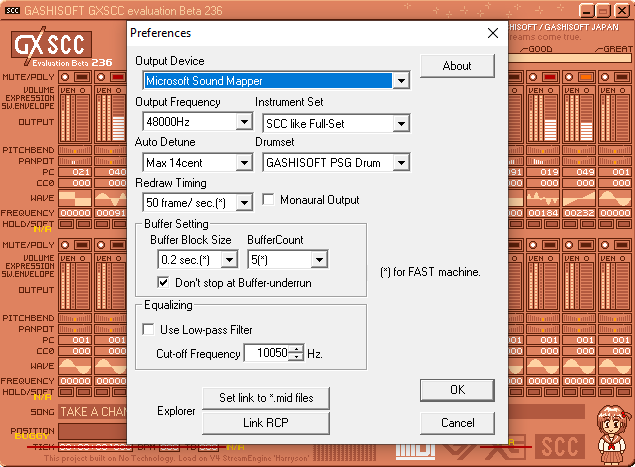Enable the Monaural Output checkbox
The image size is (635, 467).
[x=268, y=199]
